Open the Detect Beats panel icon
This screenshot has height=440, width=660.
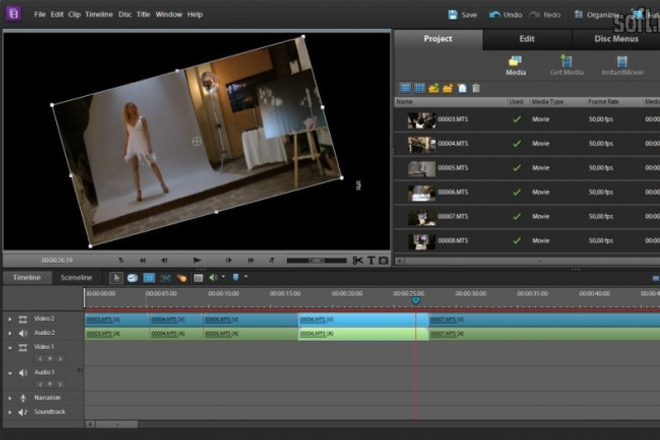[198, 277]
